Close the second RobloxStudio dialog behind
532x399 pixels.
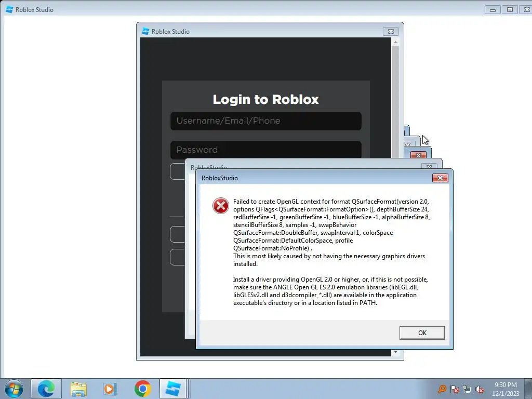429,167
